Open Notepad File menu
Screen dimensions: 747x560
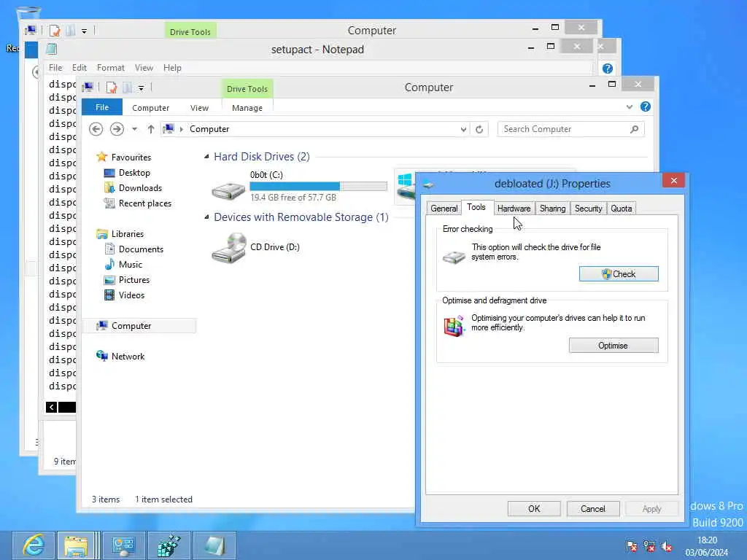(x=55, y=68)
